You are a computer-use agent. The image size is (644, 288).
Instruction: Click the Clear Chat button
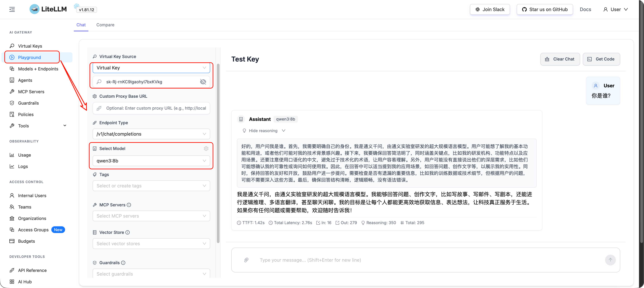pyautogui.click(x=560, y=59)
